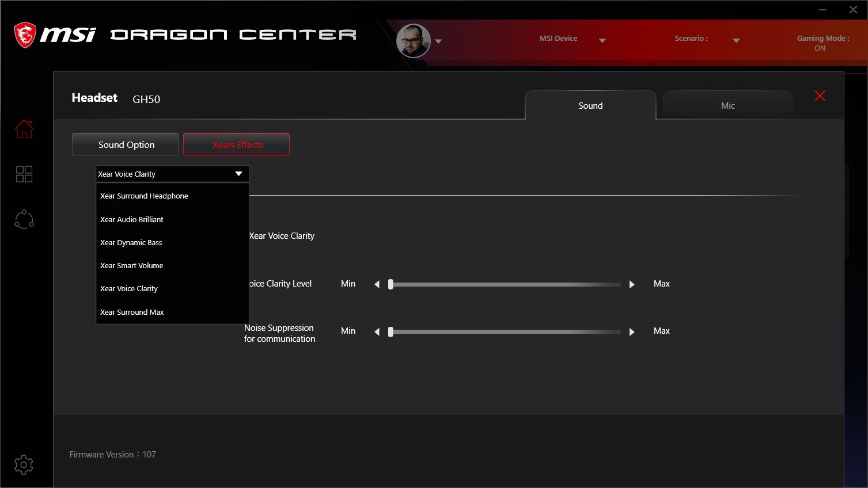Image resolution: width=868 pixels, height=488 pixels.
Task: Click the Dragon Center title logo text
Action: pos(233,35)
